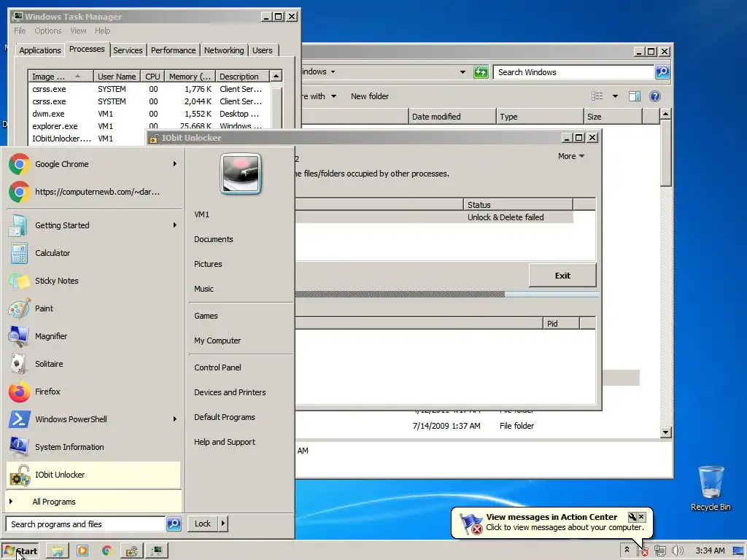747x560 pixels.
Task: Click Explorer change view icon
Action: click(x=597, y=96)
